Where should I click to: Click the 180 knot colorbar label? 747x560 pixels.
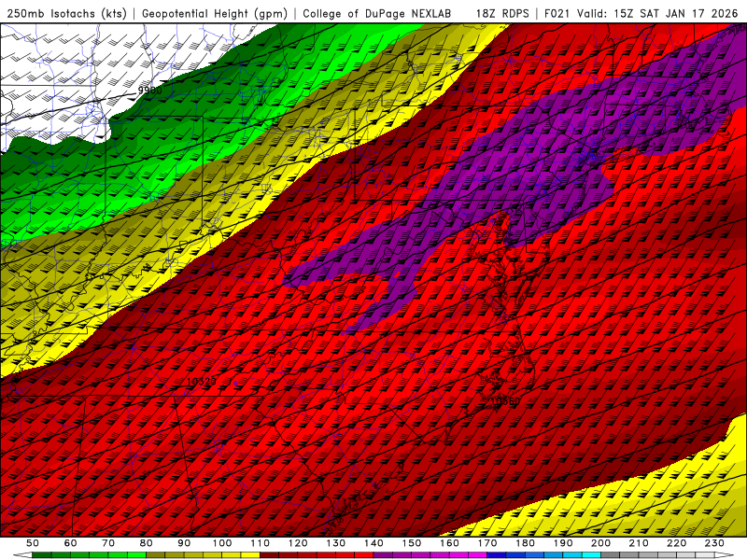(x=525, y=543)
